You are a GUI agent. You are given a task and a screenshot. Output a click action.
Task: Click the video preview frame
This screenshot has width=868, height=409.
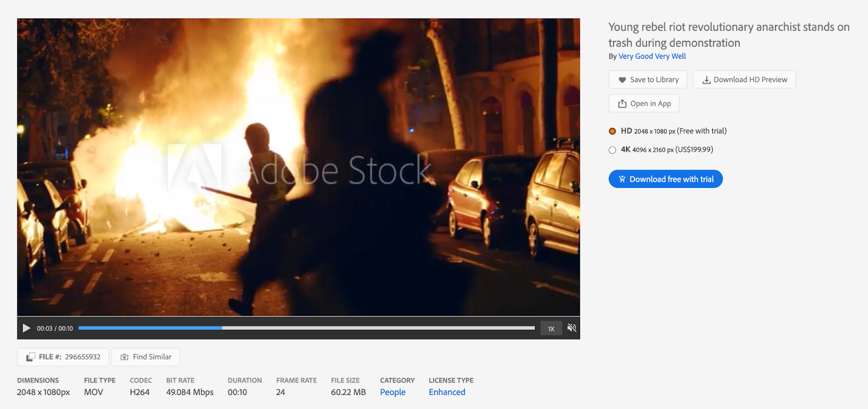[x=298, y=167]
